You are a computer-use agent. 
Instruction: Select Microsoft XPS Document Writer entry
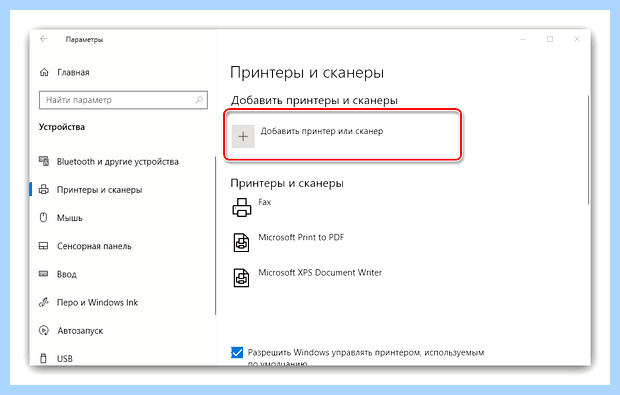tap(320, 272)
